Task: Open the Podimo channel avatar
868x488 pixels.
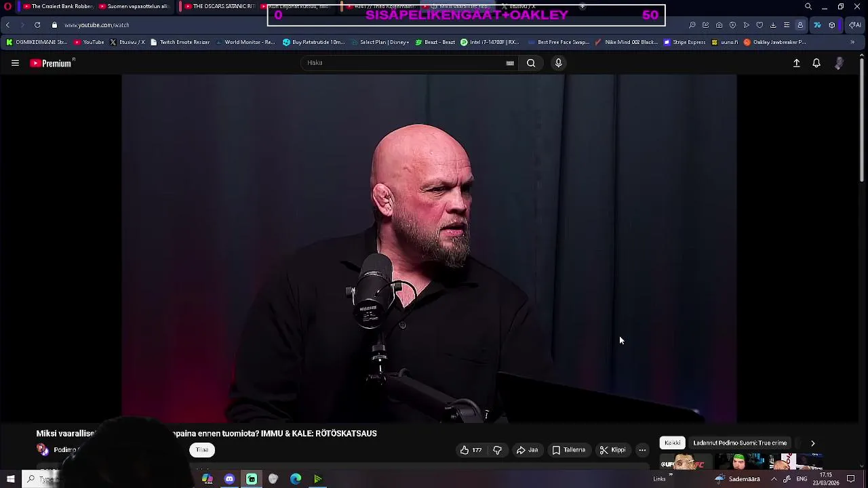Action: click(43, 450)
